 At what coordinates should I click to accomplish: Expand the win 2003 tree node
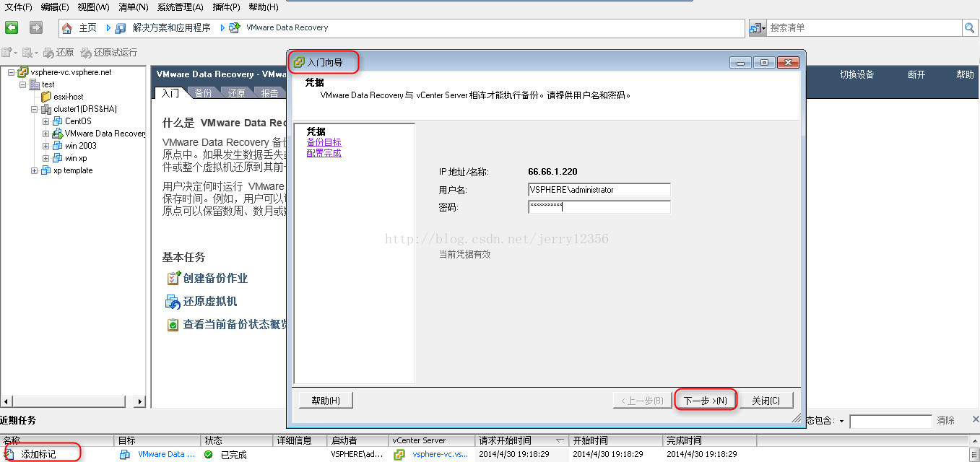(45, 146)
